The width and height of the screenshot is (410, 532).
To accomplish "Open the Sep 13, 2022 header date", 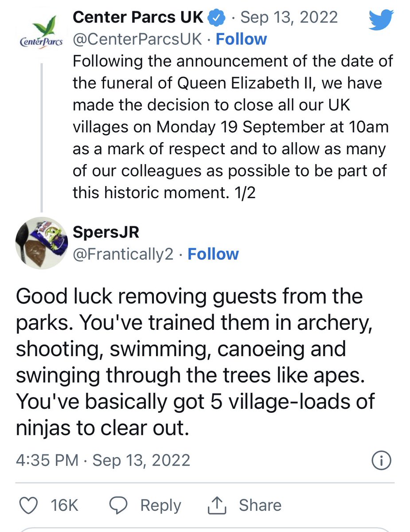I will pos(289,18).
